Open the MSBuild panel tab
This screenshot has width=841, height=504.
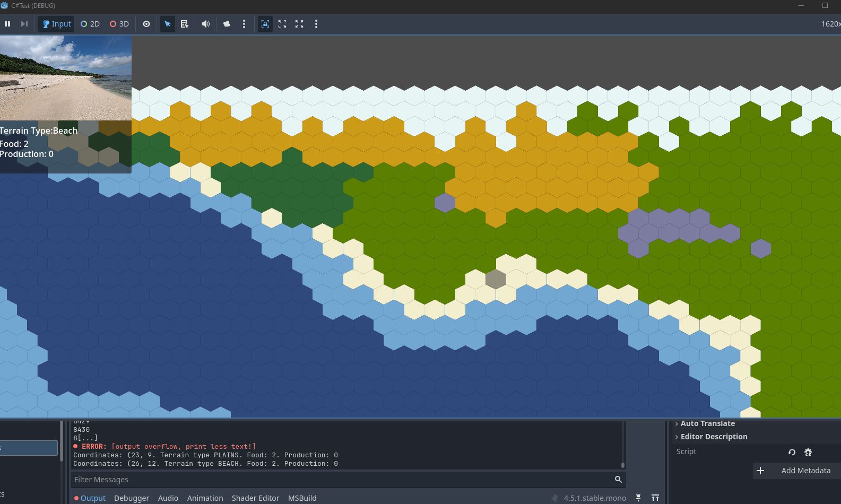(x=302, y=498)
